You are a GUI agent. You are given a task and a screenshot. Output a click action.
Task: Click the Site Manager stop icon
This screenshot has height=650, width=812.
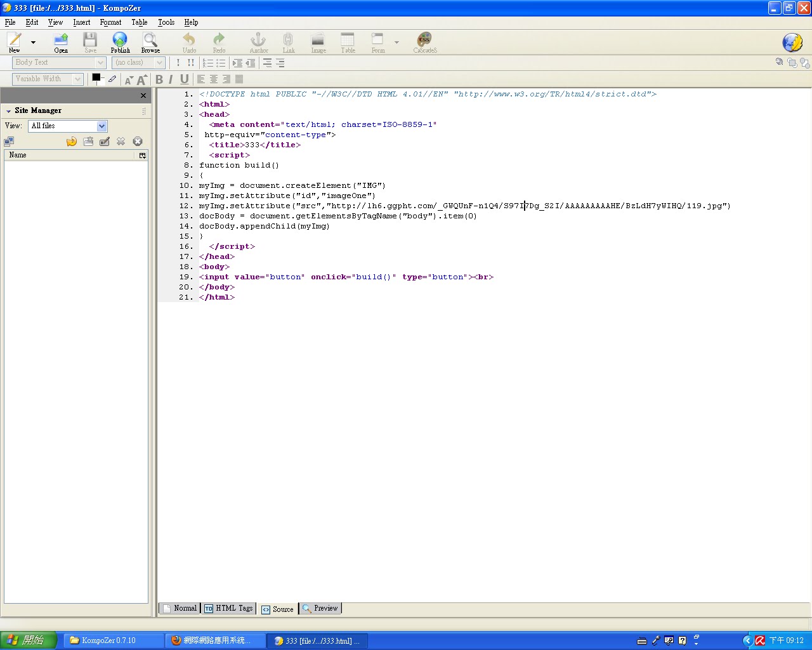pos(138,142)
